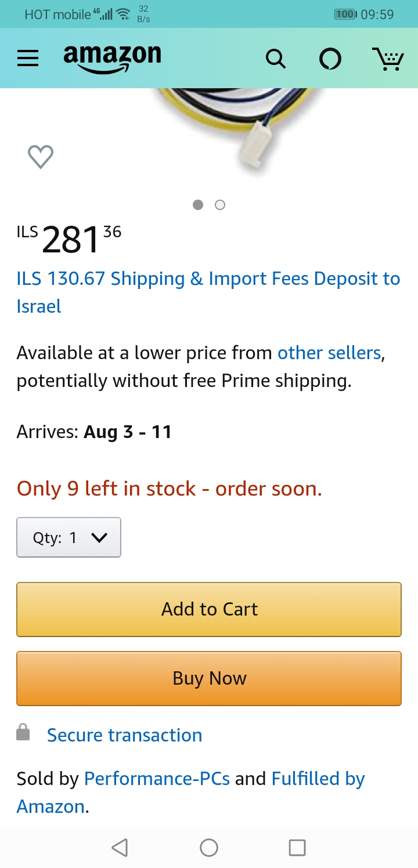This screenshot has height=868, width=418.
Task: Open the Performance-PCs seller link
Action: [x=157, y=779]
